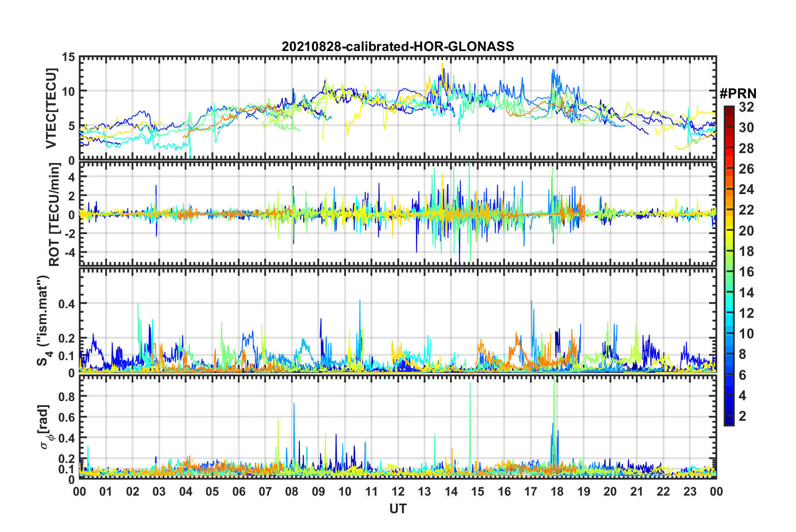Select the 0.2 tick on the S4 axis
The height and width of the screenshot is (532, 796).
[67, 338]
